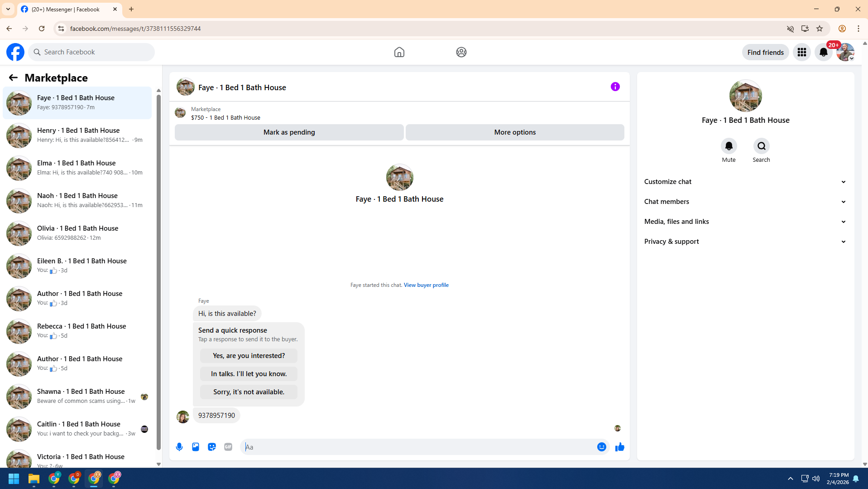Viewport: 868px width, 489px height.
Task: Choose a GIF to send
Action: click(228, 447)
